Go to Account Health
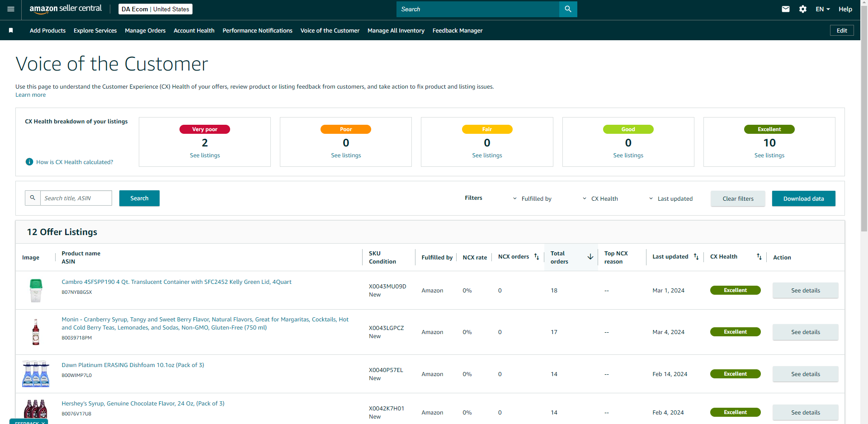This screenshot has height=424, width=868. click(194, 30)
